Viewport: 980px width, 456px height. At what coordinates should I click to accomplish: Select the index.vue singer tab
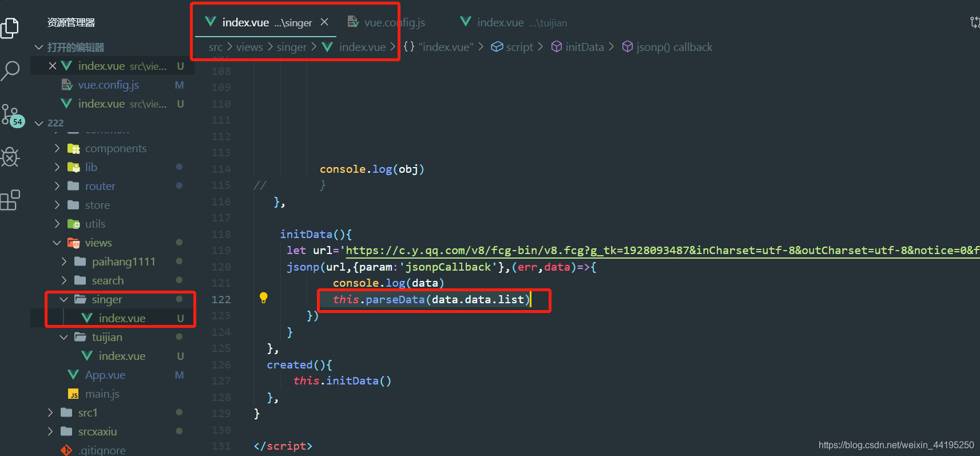click(x=267, y=22)
